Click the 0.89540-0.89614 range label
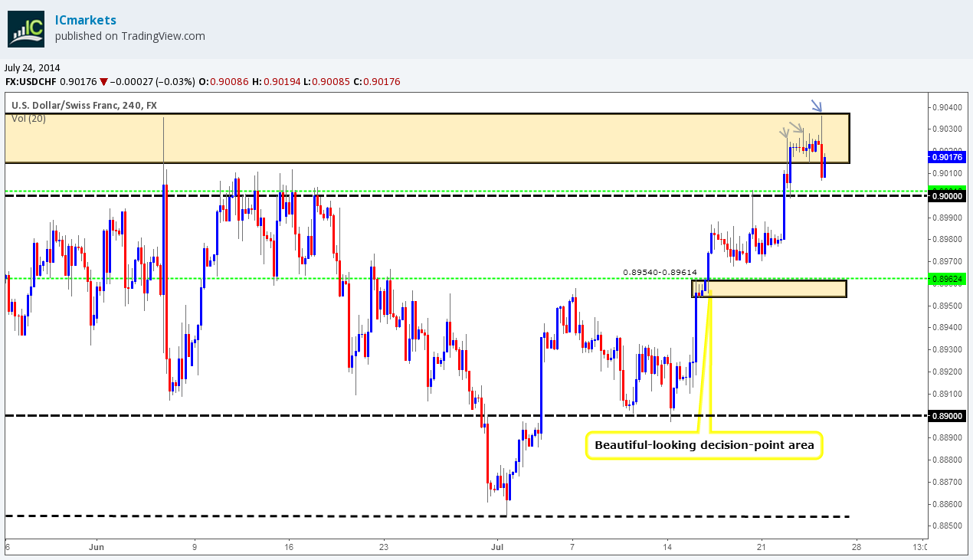The width and height of the screenshot is (973, 560). (x=660, y=272)
